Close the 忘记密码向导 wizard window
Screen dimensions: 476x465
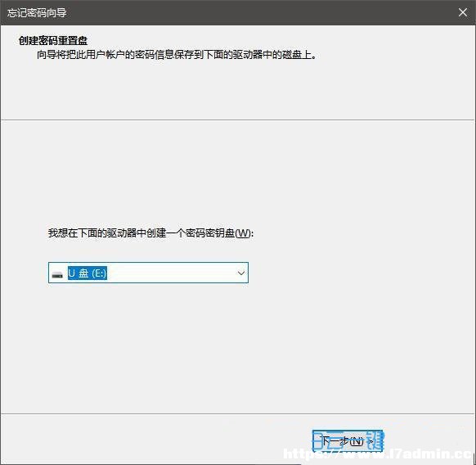pyautogui.click(x=463, y=12)
